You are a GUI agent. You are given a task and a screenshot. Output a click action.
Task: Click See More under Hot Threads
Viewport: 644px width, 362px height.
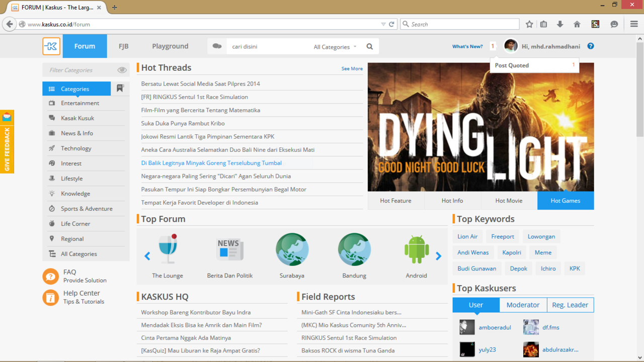click(352, 69)
